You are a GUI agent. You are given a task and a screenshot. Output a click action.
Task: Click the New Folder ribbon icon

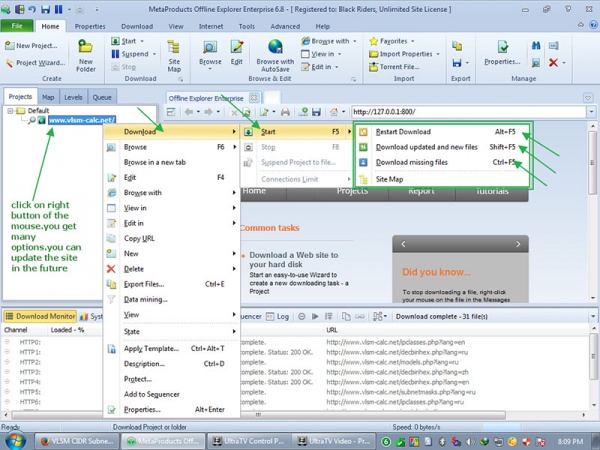pos(85,52)
